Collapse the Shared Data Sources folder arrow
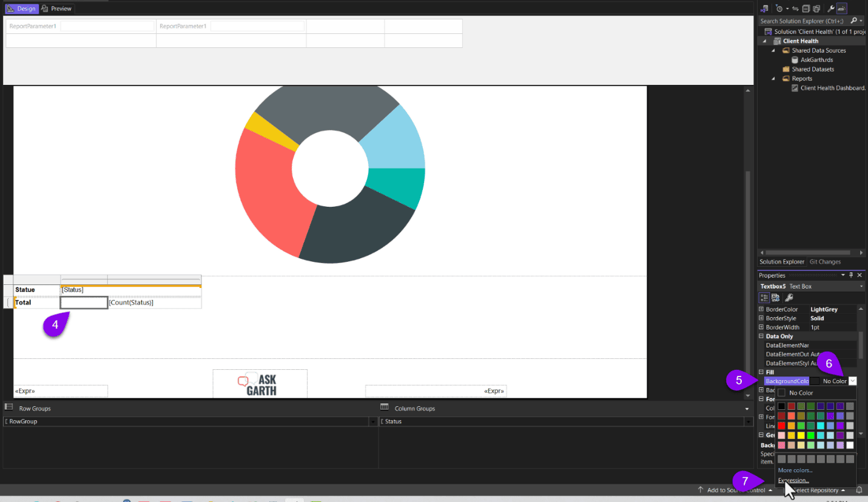 (773, 51)
